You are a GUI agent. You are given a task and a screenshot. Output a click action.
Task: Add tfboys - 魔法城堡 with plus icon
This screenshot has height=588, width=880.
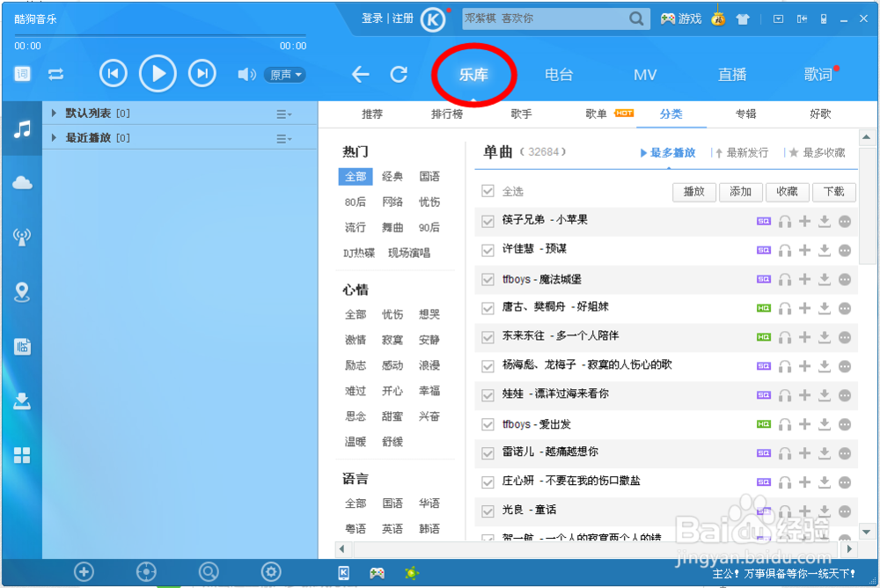coord(805,279)
